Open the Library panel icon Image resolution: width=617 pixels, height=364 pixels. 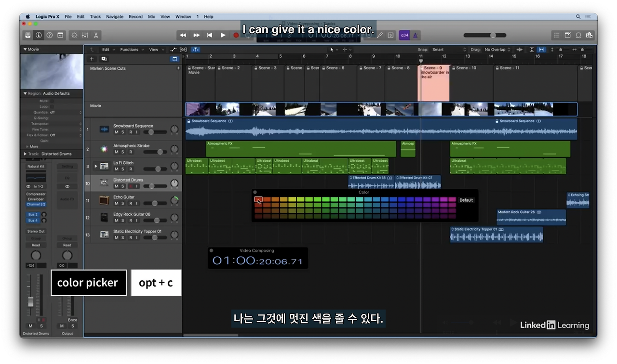click(28, 35)
